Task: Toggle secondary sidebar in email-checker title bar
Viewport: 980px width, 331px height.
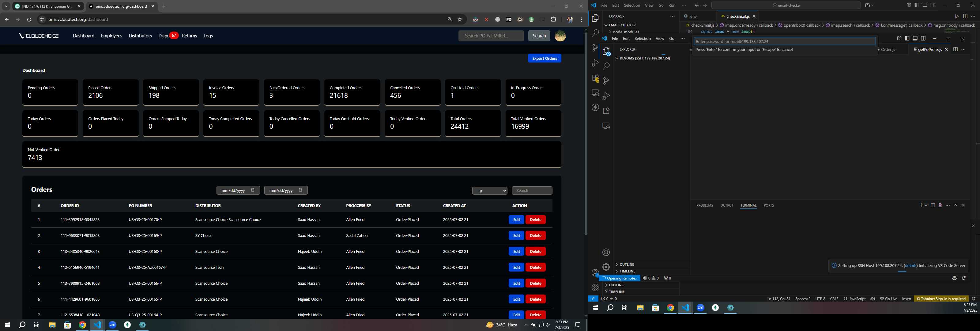Action: (933, 5)
